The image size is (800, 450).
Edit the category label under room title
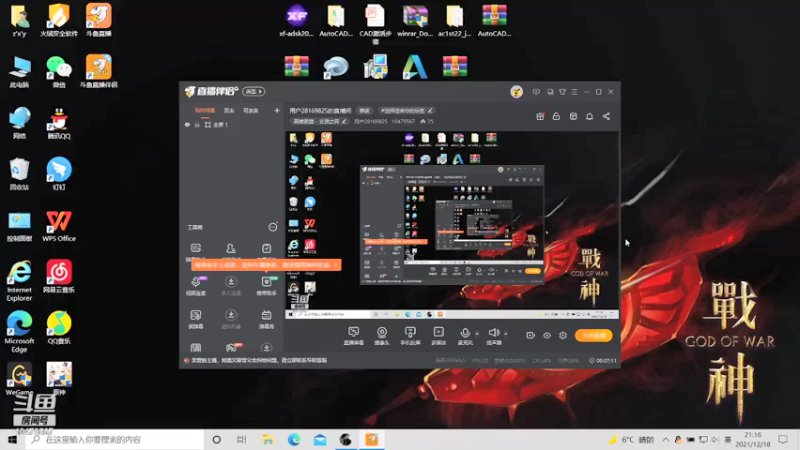[319, 121]
